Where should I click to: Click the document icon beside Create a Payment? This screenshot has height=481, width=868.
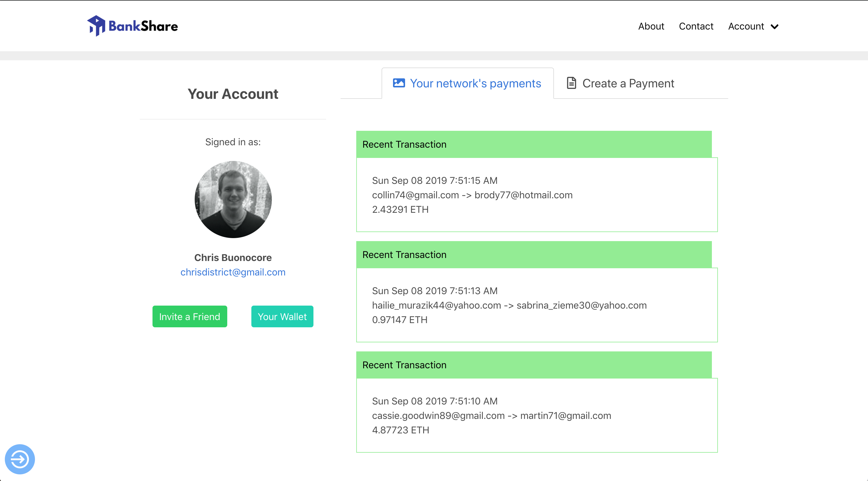coord(571,83)
